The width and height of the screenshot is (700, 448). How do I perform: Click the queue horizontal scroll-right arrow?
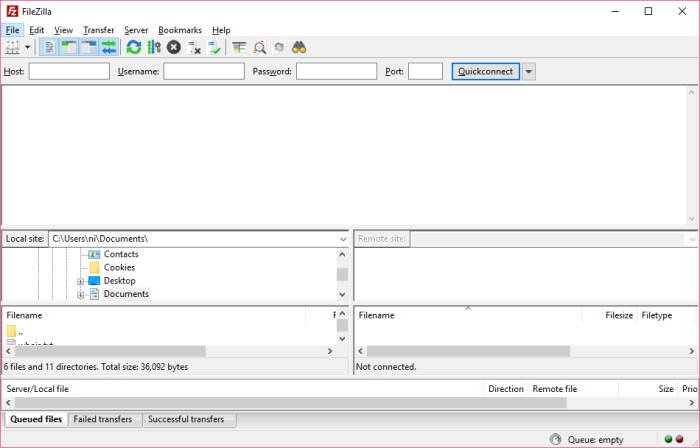click(x=692, y=403)
